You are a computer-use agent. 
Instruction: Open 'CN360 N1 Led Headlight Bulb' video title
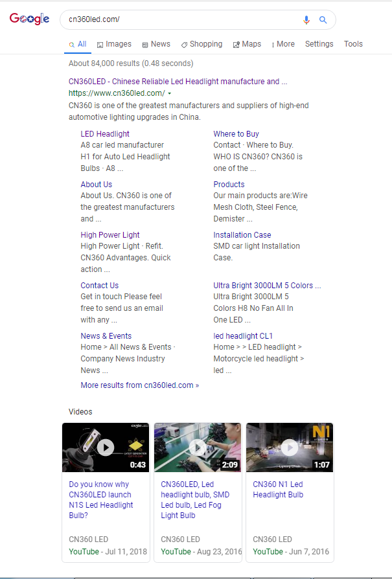278,490
